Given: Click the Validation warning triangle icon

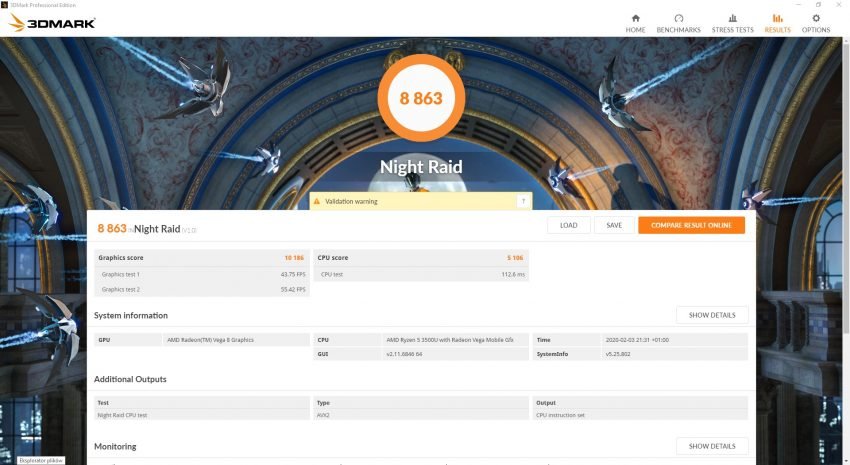Looking at the screenshot, I should [317, 201].
